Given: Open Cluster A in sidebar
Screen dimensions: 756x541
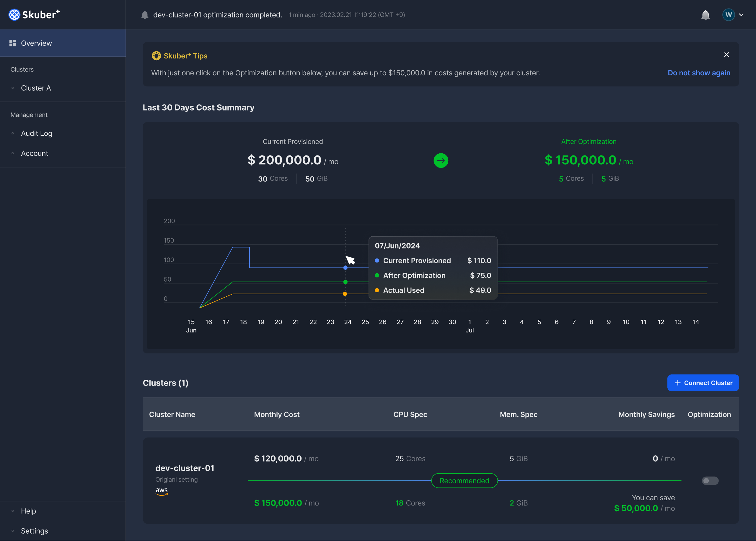Looking at the screenshot, I should [36, 88].
